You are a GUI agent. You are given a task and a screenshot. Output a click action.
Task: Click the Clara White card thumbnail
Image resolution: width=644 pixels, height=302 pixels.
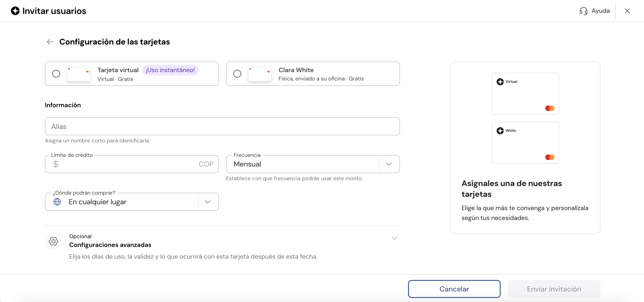coord(260,74)
